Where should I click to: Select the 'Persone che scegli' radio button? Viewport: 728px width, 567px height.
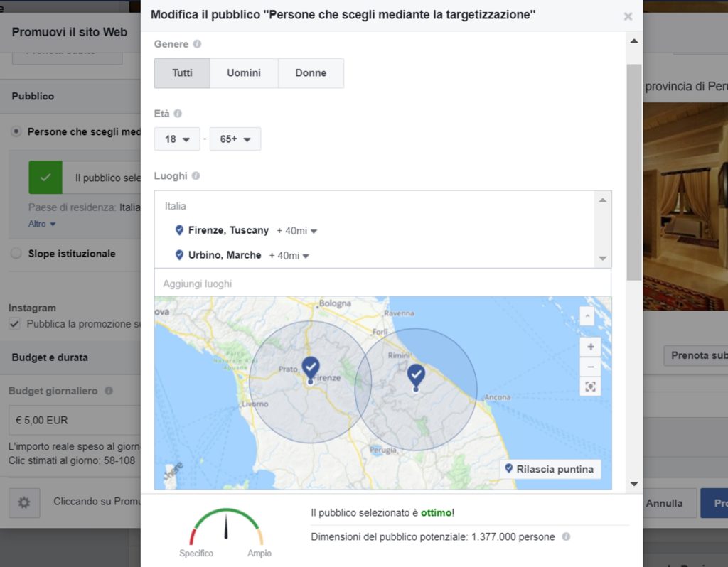pyautogui.click(x=16, y=131)
